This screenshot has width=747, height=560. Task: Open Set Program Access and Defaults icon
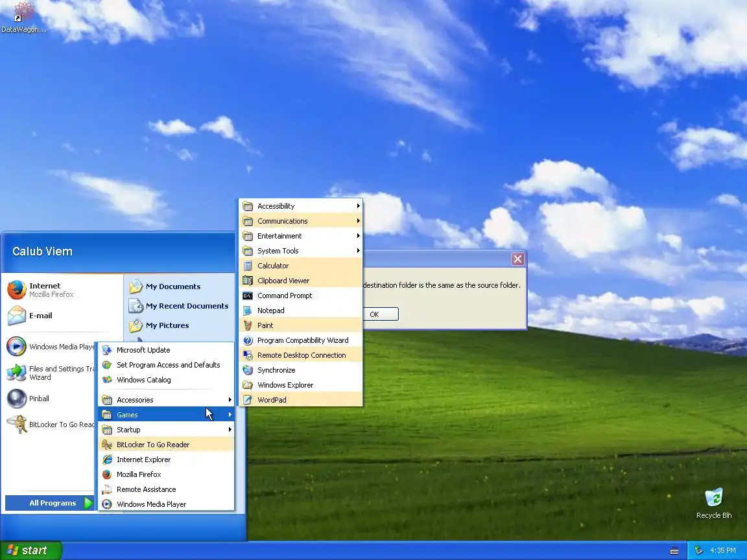click(107, 365)
